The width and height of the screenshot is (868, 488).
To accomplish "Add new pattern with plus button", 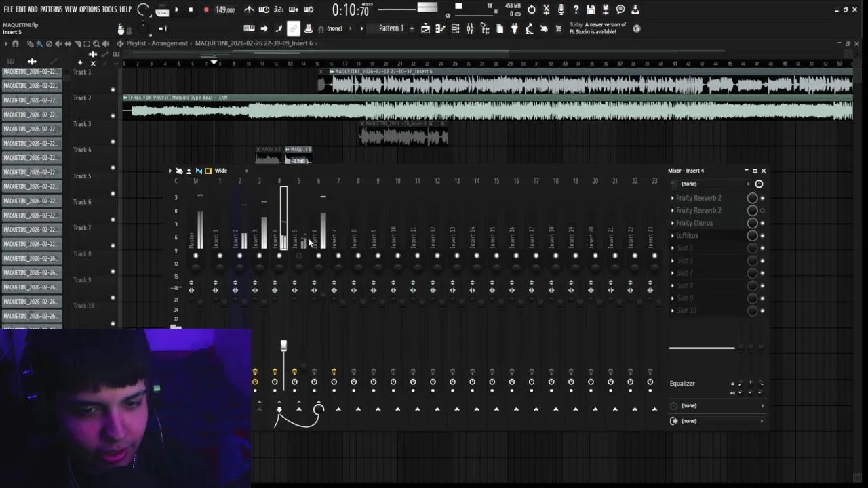I will 412,28.
